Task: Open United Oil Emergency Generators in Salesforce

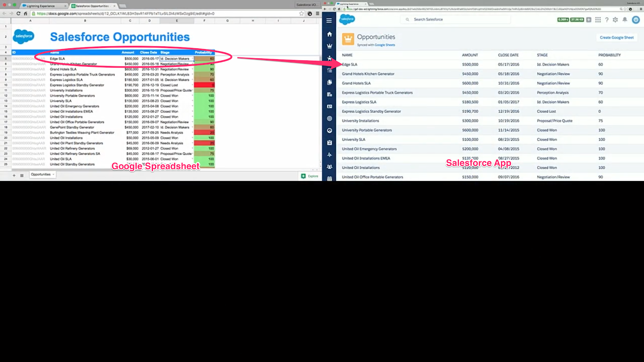Action: pos(369,149)
